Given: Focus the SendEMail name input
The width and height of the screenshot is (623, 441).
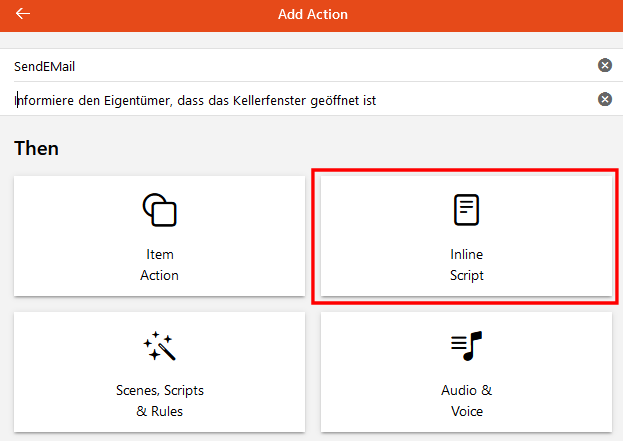Looking at the screenshot, I should click(302, 66).
